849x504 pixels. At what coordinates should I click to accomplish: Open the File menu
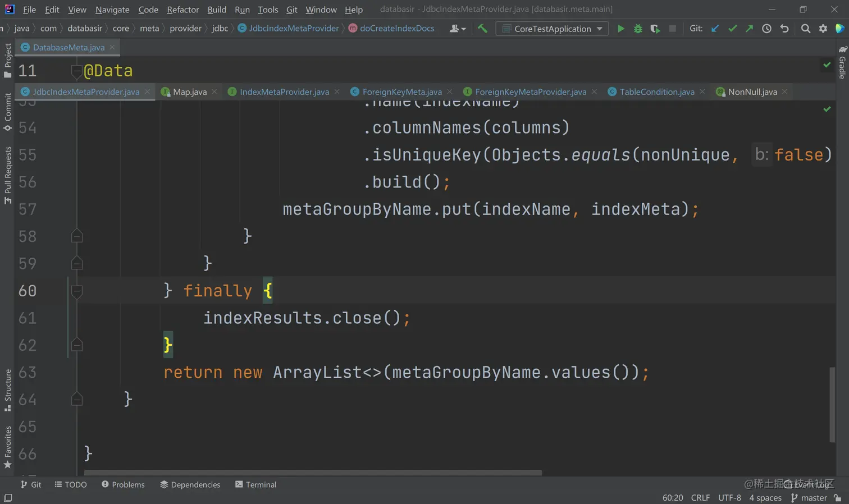click(x=29, y=10)
